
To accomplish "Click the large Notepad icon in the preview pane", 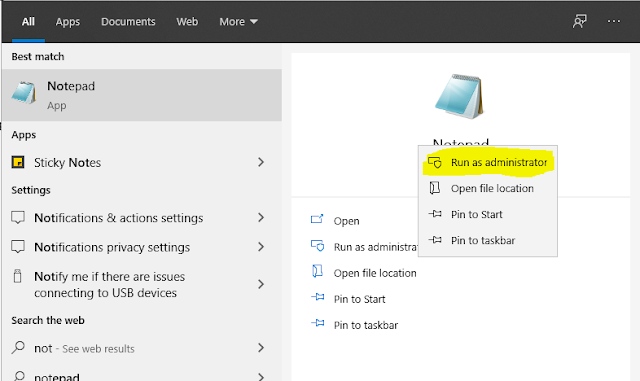I will [x=460, y=96].
